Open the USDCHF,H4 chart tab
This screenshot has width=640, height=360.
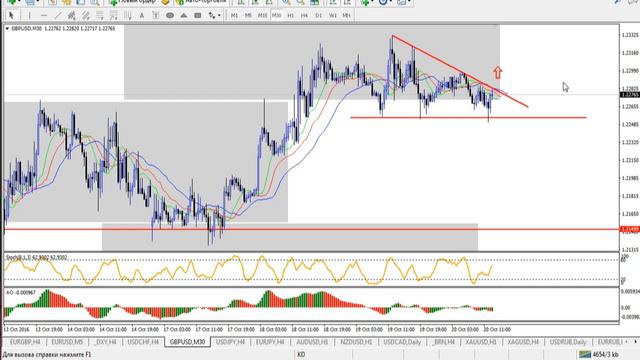tap(143, 342)
